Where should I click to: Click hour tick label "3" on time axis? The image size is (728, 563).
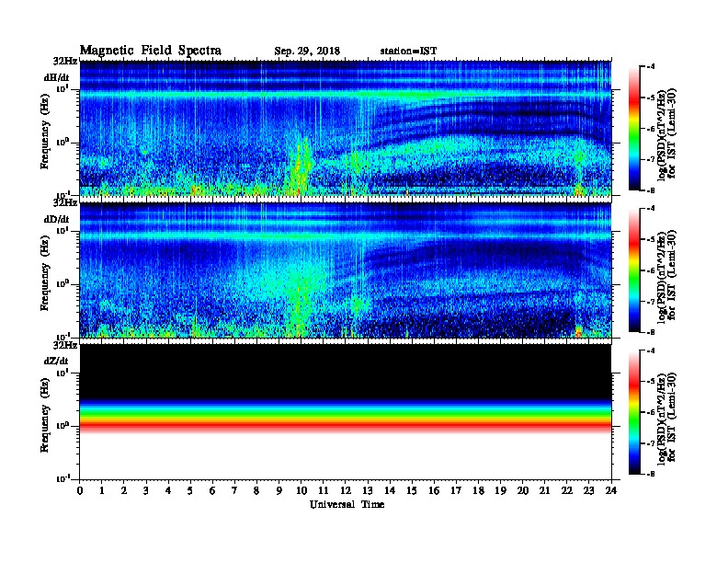146,490
